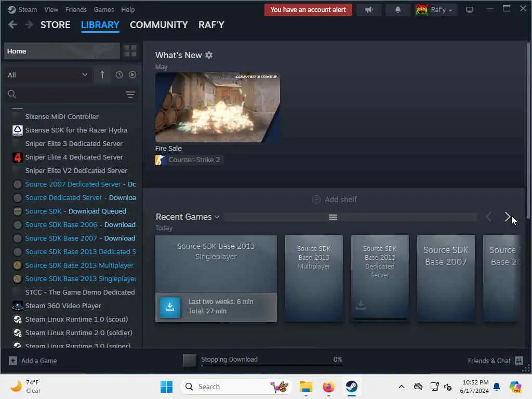Switch to the STORE tab

pos(55,25)
